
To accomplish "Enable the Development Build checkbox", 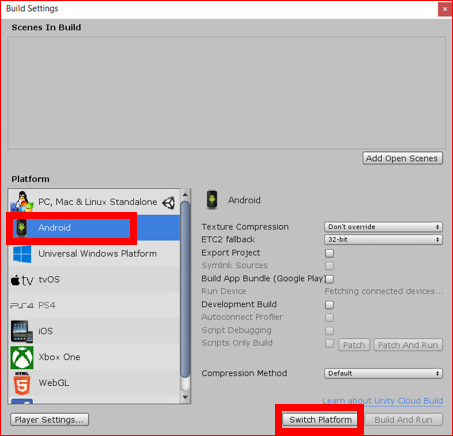I will point(329,305).
